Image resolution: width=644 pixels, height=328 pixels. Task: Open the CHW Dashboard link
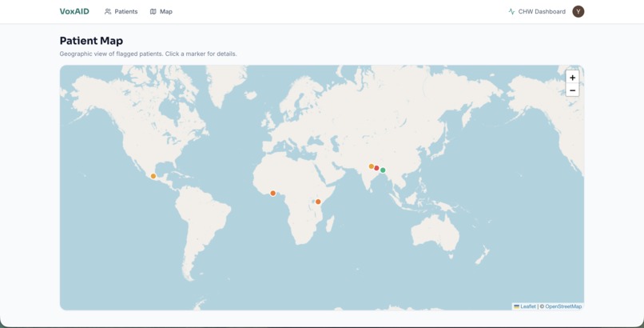pos(537,11)
